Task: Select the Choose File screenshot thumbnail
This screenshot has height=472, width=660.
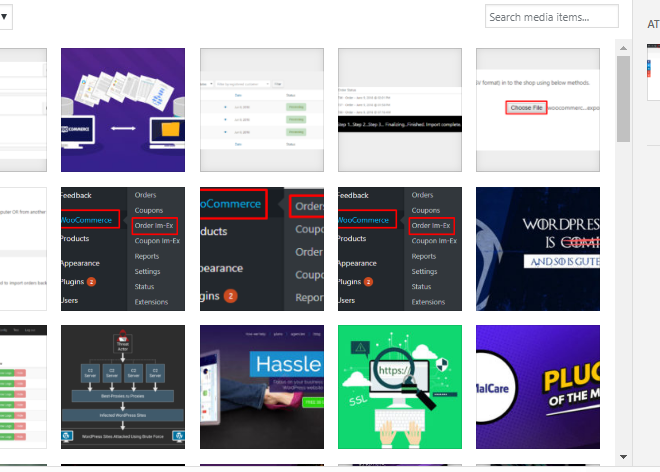Action: tap(538, 110)
